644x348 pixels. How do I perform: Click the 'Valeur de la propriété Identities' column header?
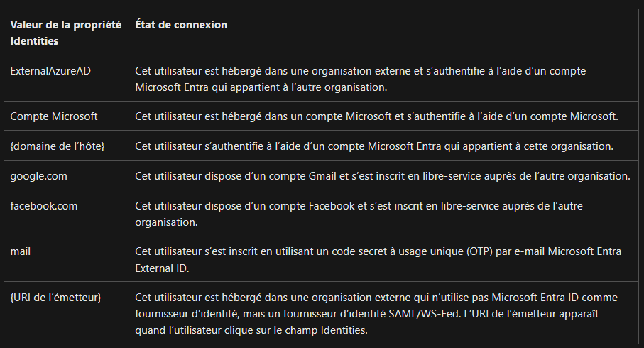click(66, 33)
